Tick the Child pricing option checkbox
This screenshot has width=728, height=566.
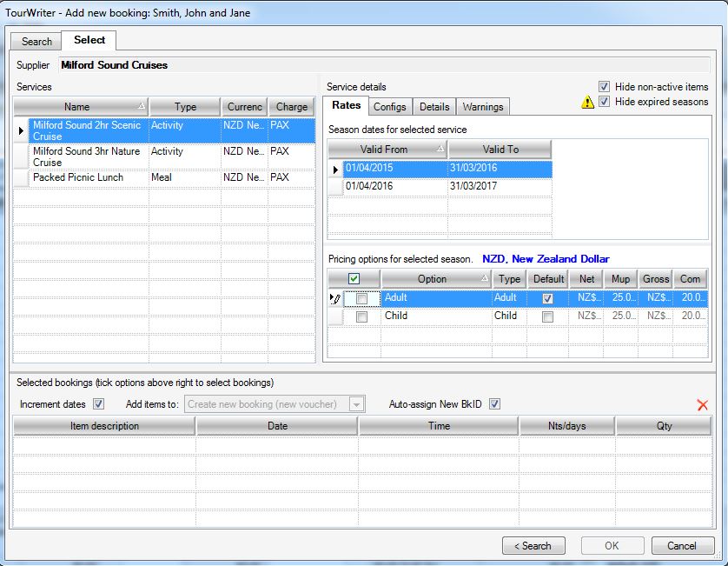pyautogui.click(x=361, y=316)
